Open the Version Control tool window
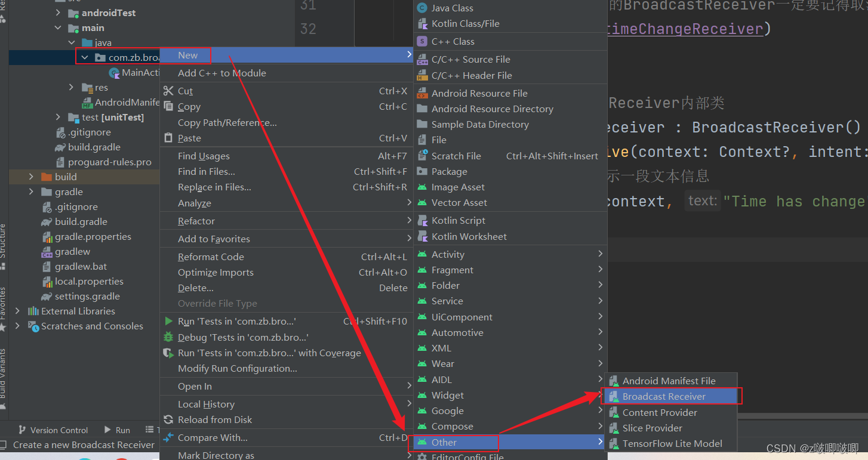This screenshot has width=868, height=460. 53,430
